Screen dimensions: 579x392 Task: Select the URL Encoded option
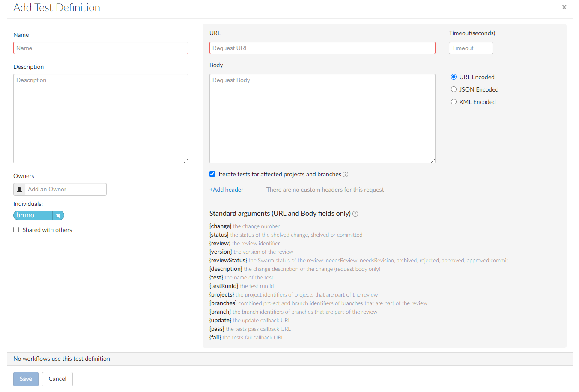[x=454, y=77]
